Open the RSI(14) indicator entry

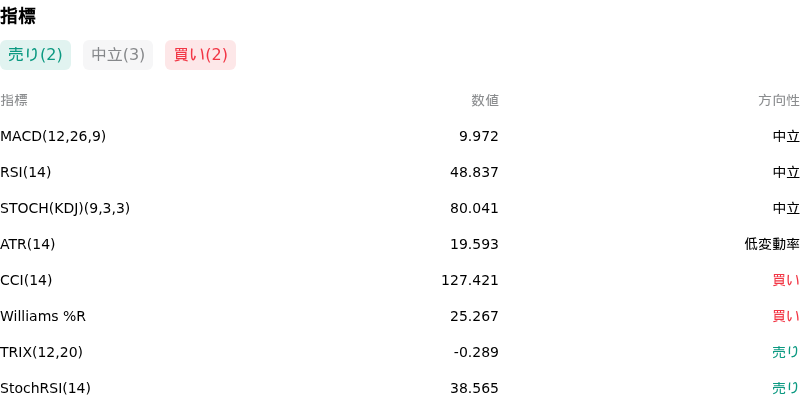400,172
